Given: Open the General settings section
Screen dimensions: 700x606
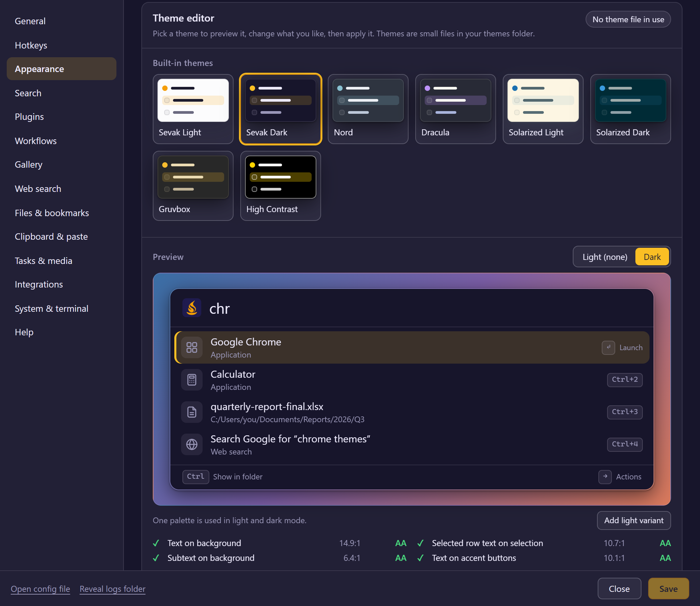Looking at the screenshot, I should point(62,21).
